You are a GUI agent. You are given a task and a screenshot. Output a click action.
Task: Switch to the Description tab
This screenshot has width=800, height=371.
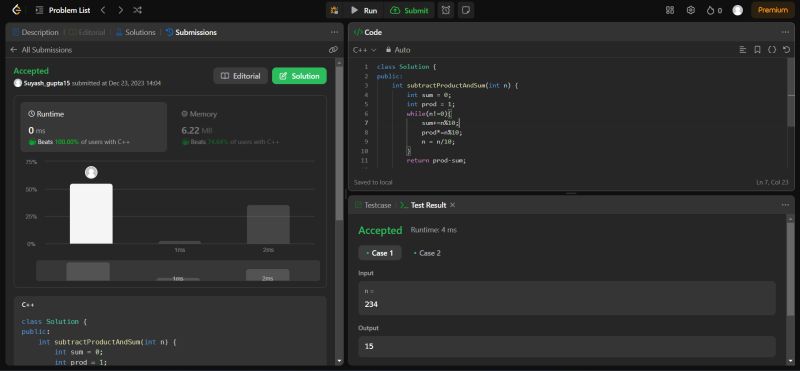[x=35, y=32]
